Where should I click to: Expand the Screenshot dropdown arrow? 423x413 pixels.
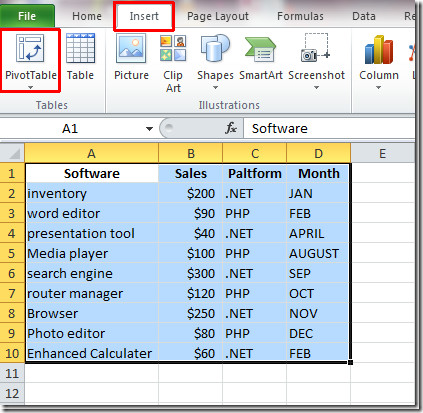point(316,87)
